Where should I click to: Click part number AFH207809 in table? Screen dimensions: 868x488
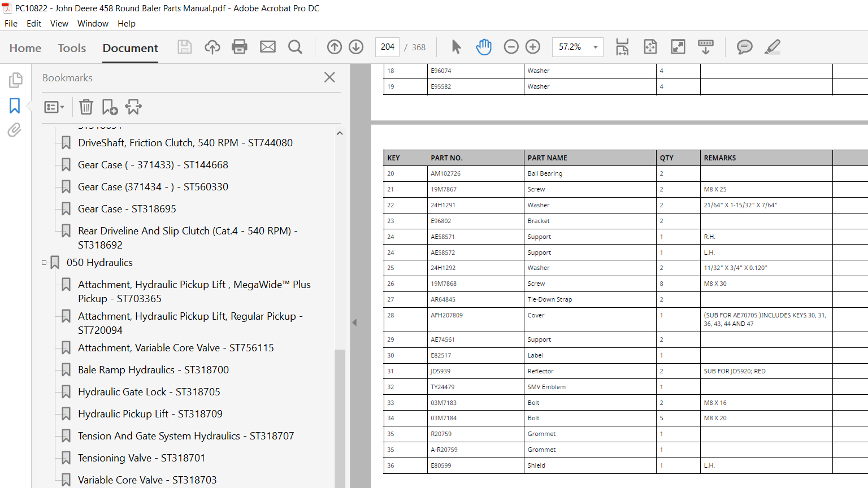(x=447, y=316)
